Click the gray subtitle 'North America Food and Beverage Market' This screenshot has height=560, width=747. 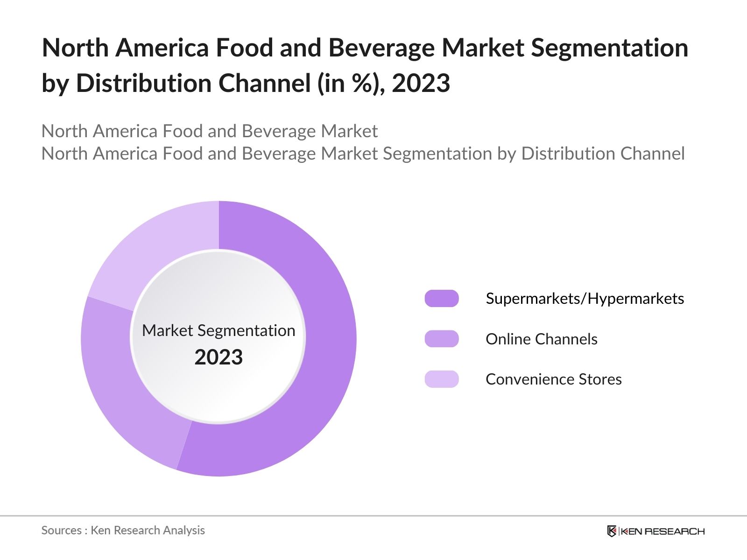209,131
